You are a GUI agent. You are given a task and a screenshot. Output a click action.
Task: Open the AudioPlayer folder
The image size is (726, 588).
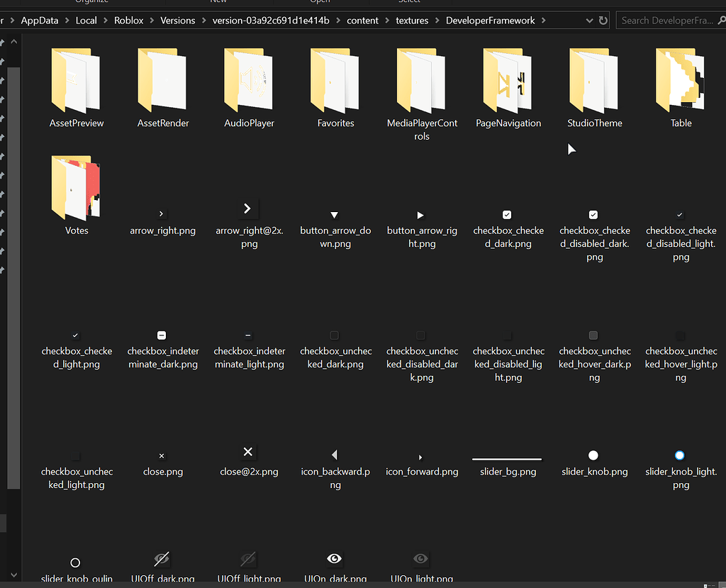249,88
